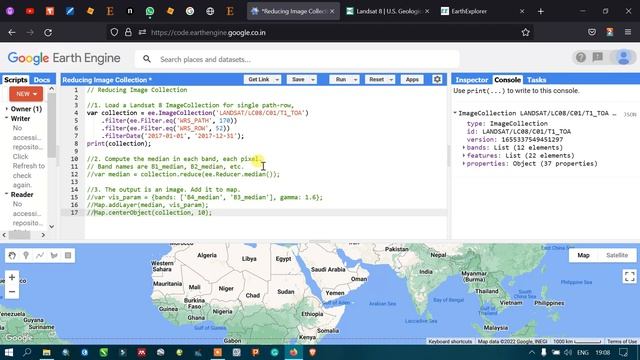Open the Save dropdown arrow
The width and height of the screenshot is (640, 360).
point(313,80)
